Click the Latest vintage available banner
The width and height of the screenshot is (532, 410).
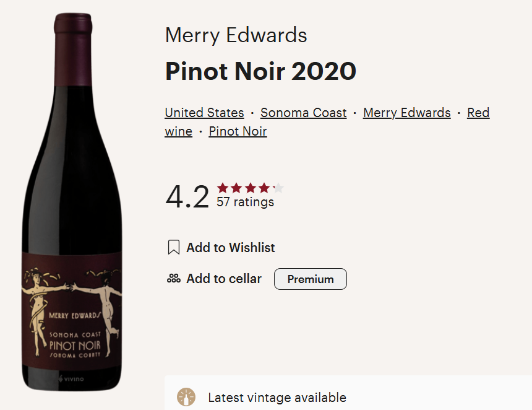pyautogui.click(x=348, y=393)
